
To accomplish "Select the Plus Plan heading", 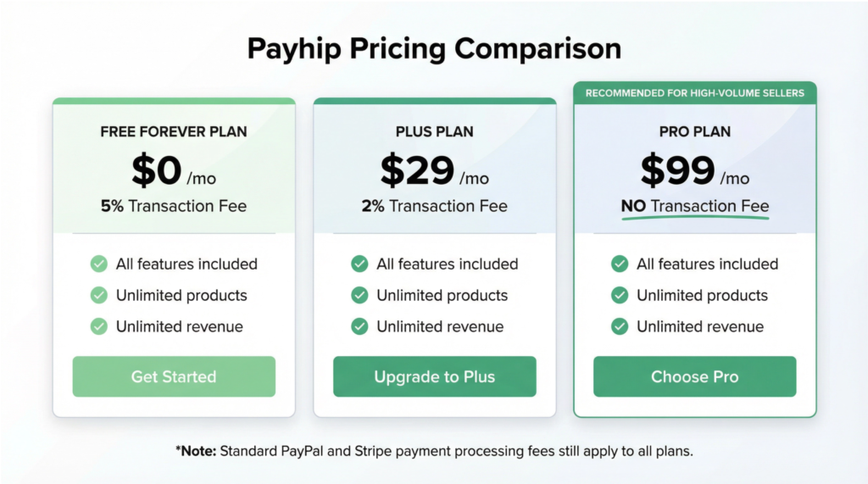I will 434,132.
